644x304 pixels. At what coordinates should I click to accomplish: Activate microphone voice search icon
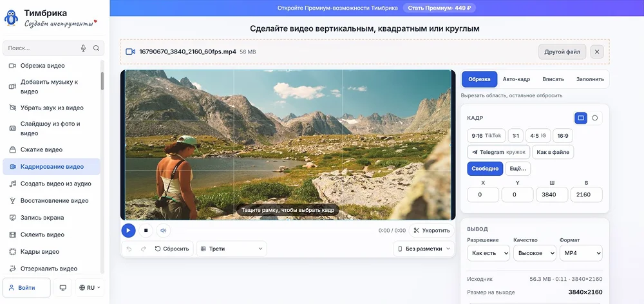tap(83, 48)
